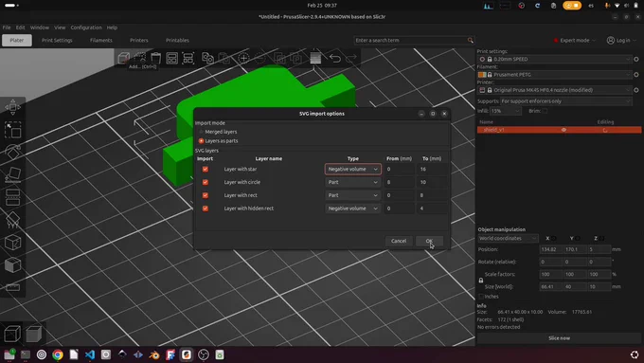This screenshot has width=644, height=363.
Task: Open 0.20mm SPEED print settings dropdown
Action: [x=555, y=59]
